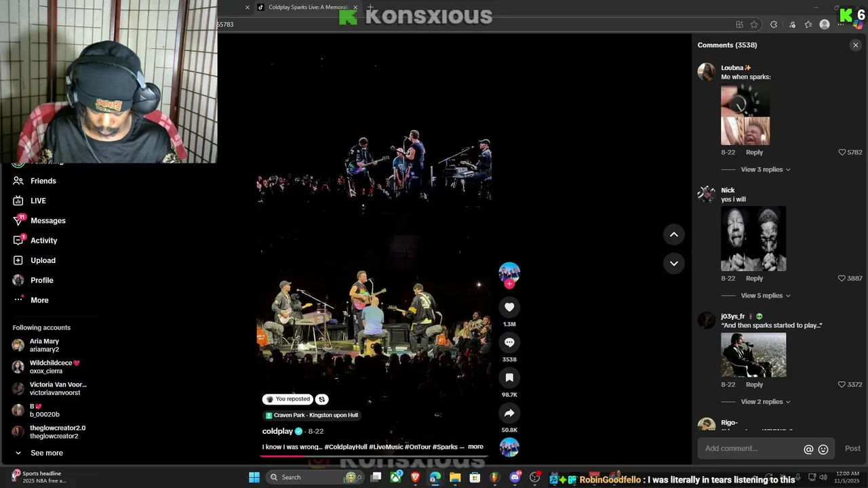Reply to Loubna's comment
This screenshot has height=488, width=868.
point(754,152)
